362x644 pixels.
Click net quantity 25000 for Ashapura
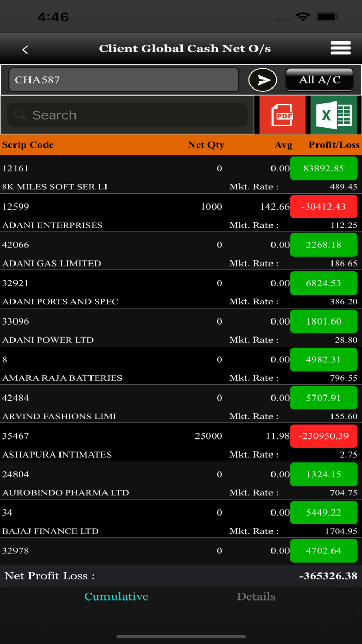[x=208, y=436]
